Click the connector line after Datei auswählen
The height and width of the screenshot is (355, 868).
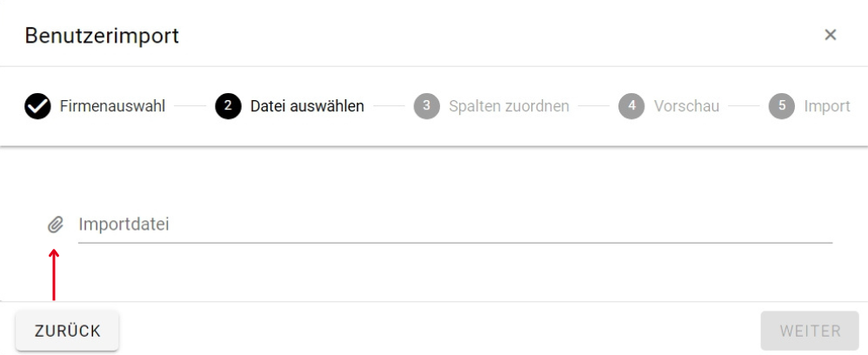pyautogui.click(x=389, y=106)
